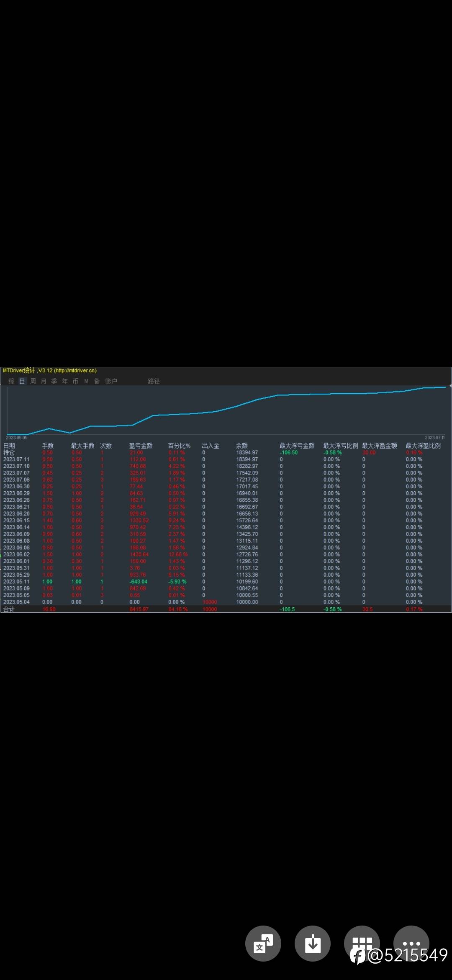Screen dimensions: 452x980
Task: Open the mtdriver.cn link in title
Action: point(75,371)
